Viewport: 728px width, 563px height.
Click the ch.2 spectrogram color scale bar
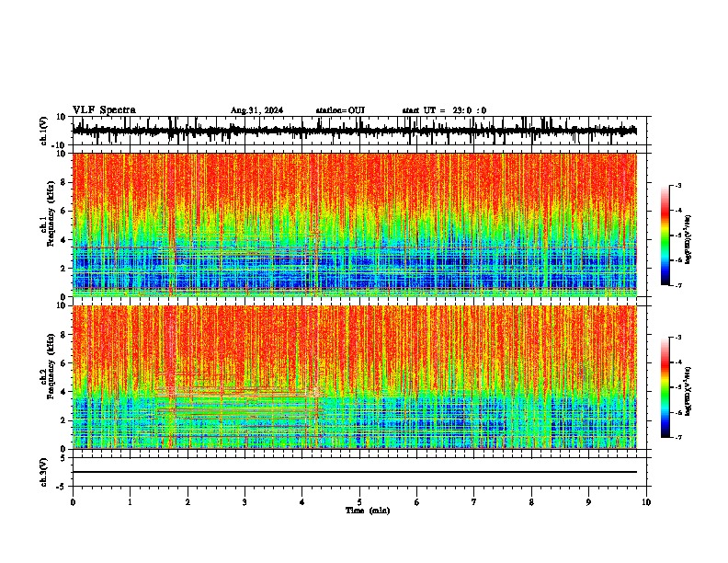[665, 387]
